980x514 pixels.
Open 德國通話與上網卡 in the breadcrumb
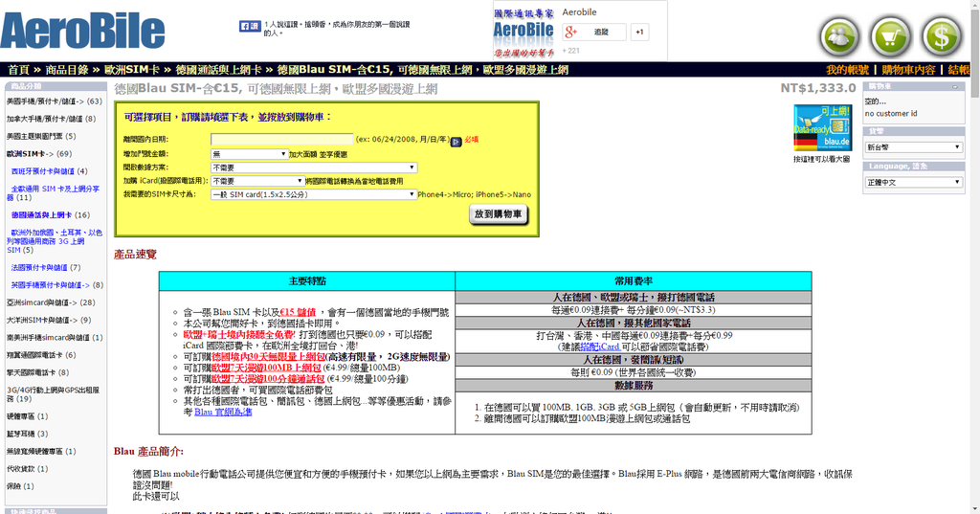point(218,70)
